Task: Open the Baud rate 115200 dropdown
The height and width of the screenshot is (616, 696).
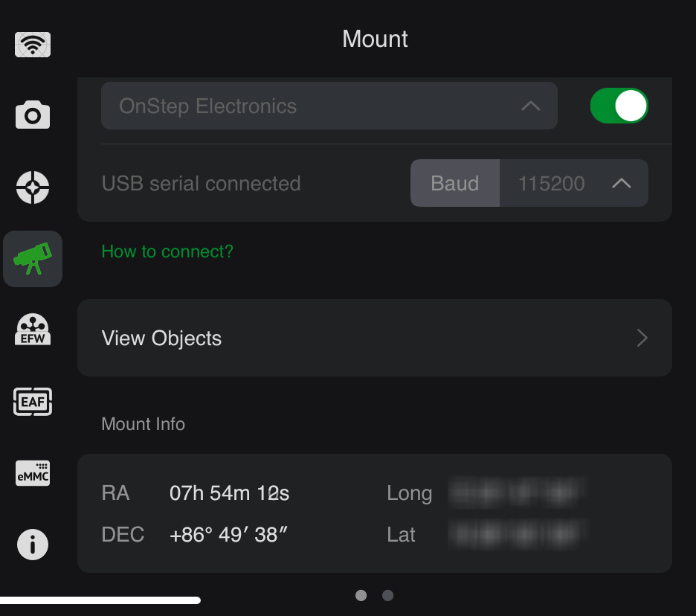Action: 573,183
